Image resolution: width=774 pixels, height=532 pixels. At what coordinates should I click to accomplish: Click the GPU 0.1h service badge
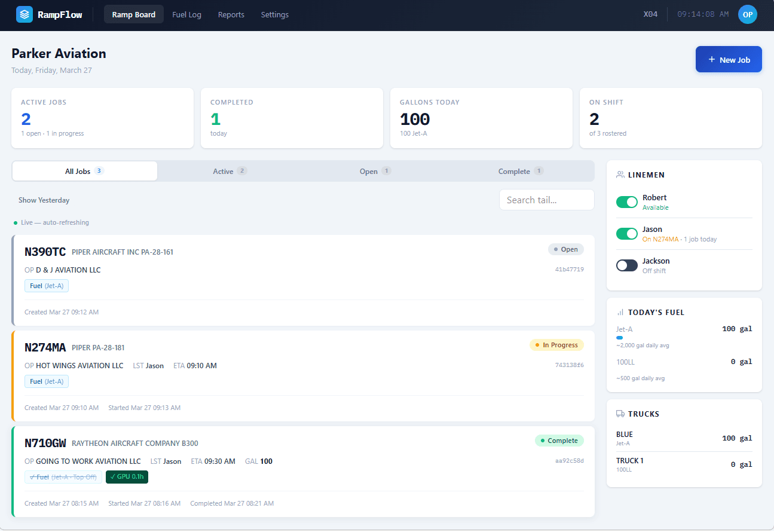[x=127, y=477]
